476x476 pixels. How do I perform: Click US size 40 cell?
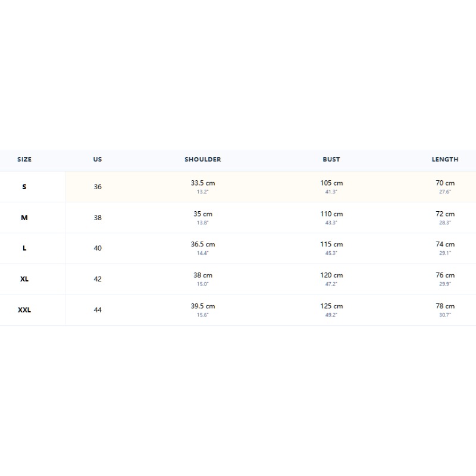click(98, 248)
